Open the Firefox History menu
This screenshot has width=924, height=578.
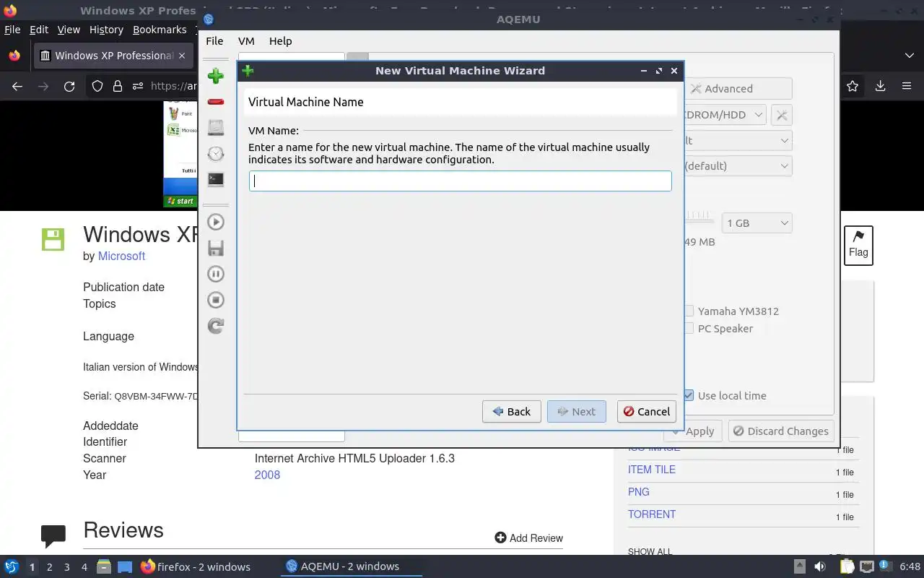coord(106,30)
